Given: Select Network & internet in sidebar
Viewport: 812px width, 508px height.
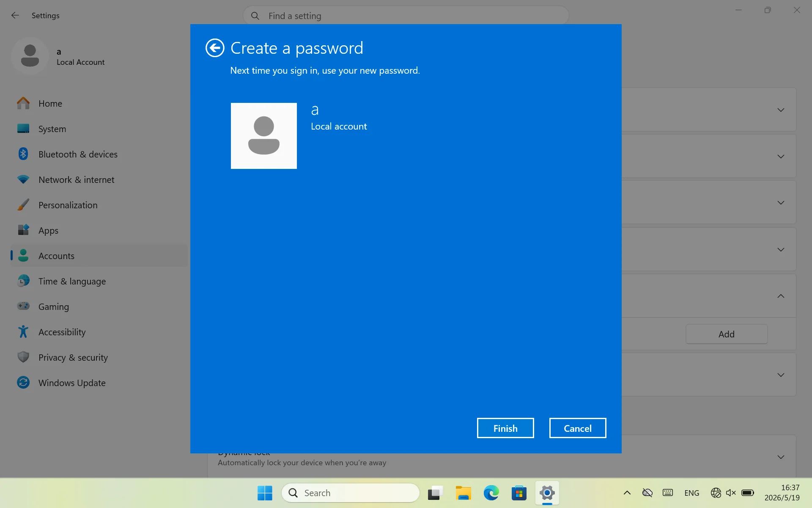Looking at the screenshot, I should pos(99,179).
